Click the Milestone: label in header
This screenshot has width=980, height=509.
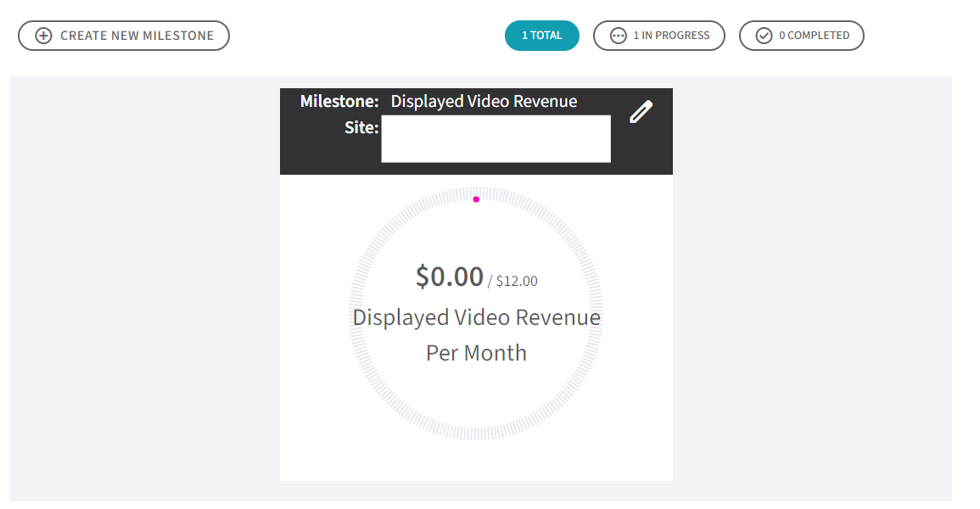click(339, 102)
